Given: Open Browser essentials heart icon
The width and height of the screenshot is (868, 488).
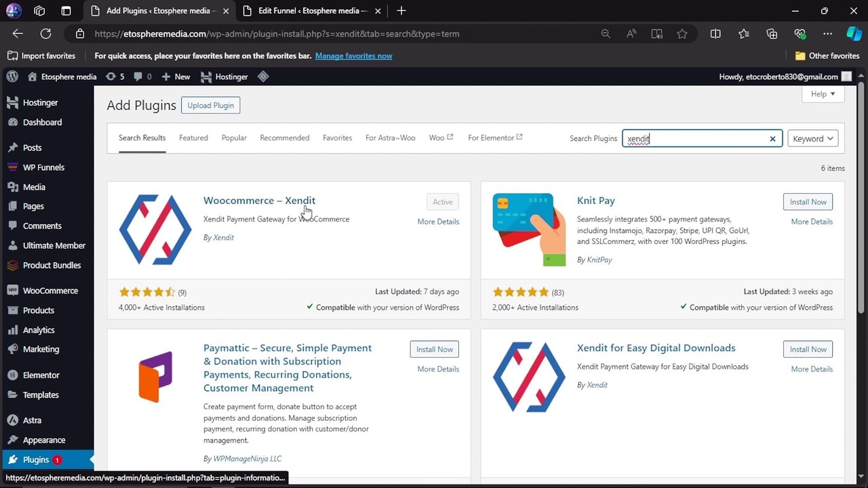Looking at the screenshot, I should tap(800, 34).
